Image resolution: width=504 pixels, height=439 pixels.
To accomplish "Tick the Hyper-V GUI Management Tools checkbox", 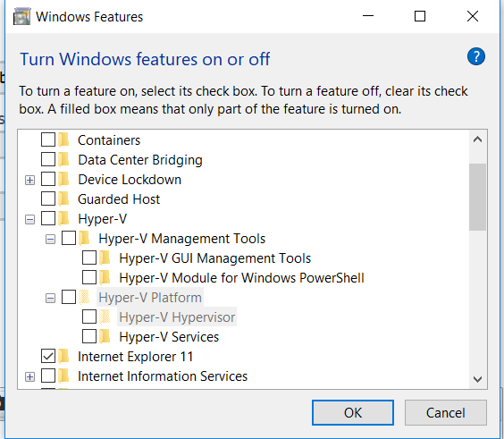I will pyautogui.click(x=89, y=257).
